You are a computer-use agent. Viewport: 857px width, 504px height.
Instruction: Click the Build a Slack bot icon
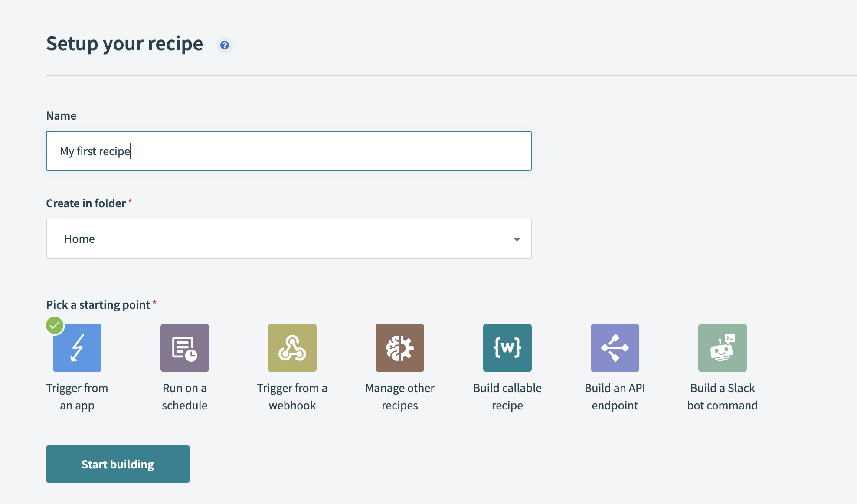[x=722, y=347]
